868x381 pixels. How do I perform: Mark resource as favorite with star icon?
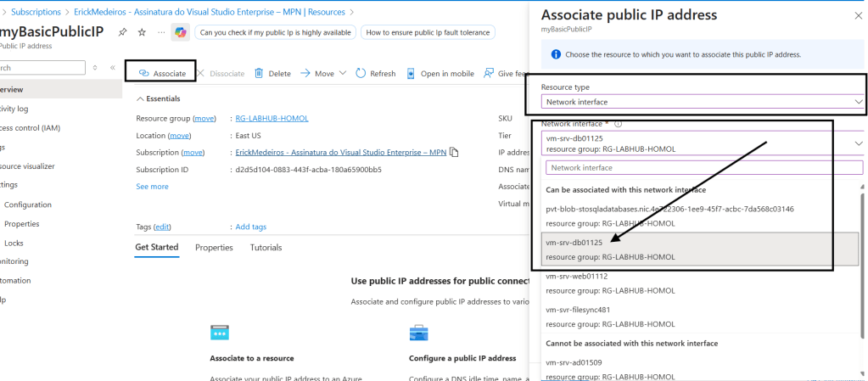pyautogui.click(x=143, y=32)
